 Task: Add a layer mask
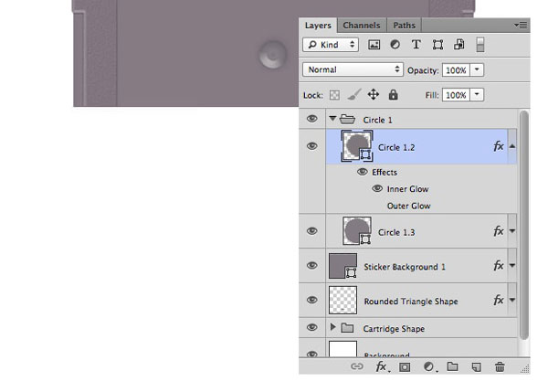pyautogui.click(x=405, y=366)
